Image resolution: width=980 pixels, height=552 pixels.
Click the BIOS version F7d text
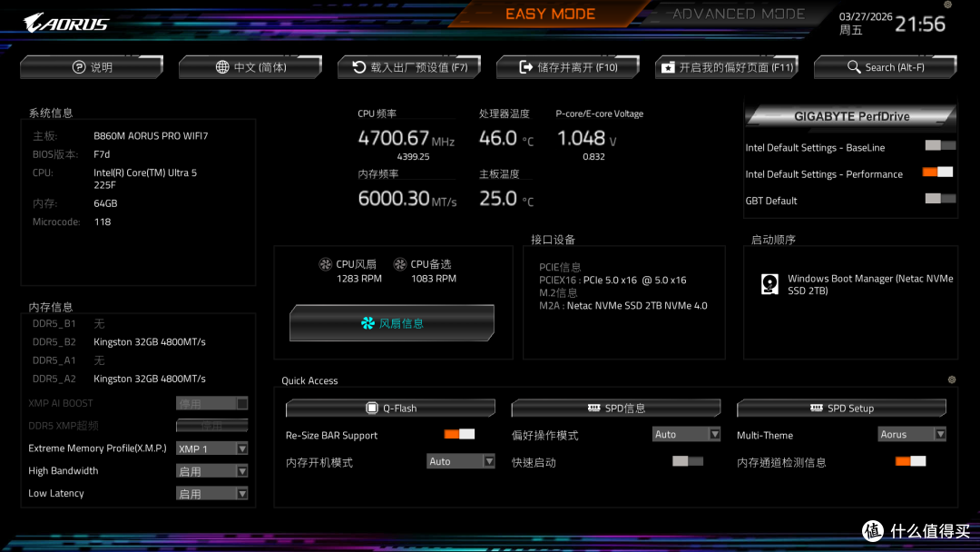(x=102, y=154)
